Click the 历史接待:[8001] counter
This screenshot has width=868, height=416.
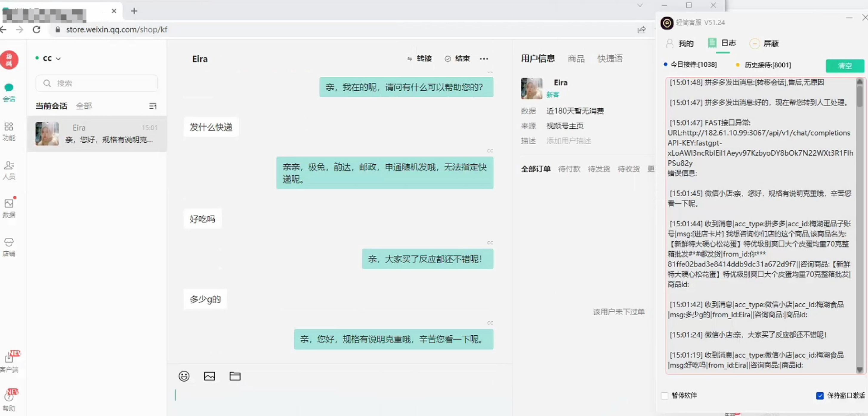pyautogui.click(x=764, y=65)
